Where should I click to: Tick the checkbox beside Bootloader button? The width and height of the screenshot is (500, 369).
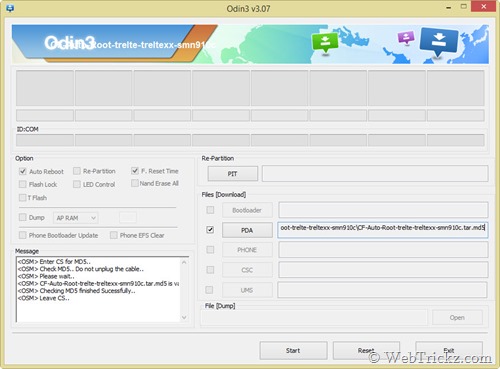click(210, 210)
